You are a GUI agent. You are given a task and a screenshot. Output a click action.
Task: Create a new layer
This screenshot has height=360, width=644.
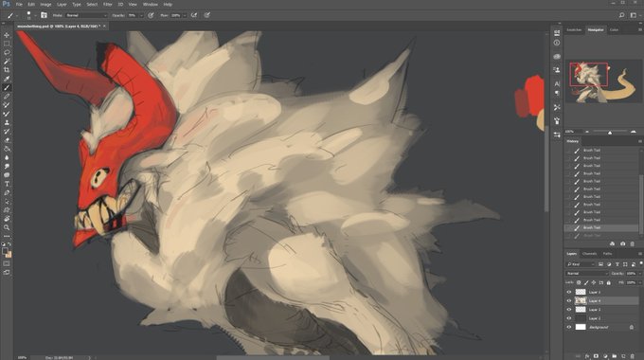pos(623,356)
